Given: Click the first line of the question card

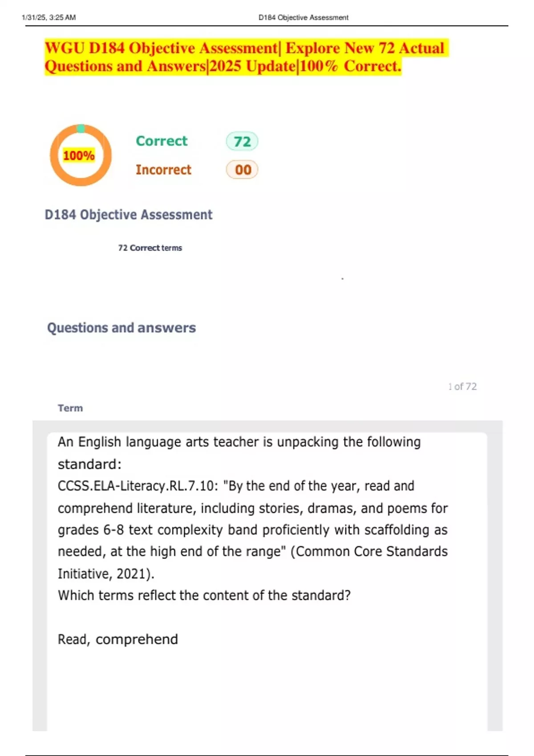Looking at the screenshot, I should click(239, 442).
